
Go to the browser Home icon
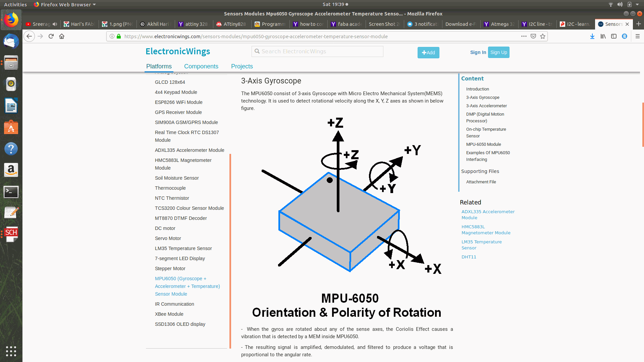(62, 36)
